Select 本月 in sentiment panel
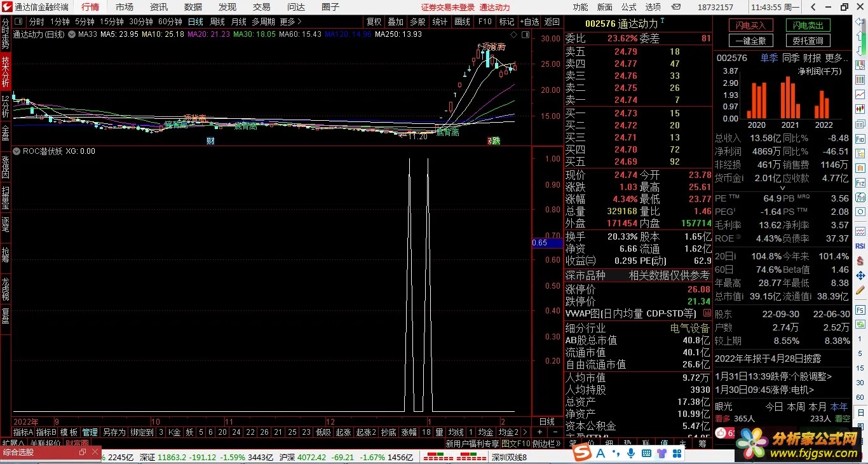The width and height of the screenshot is (868, 464). point(818,407)
